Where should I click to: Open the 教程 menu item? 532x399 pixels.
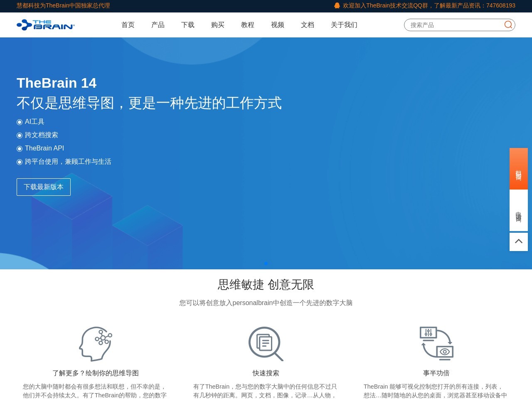tap(248, 25)
